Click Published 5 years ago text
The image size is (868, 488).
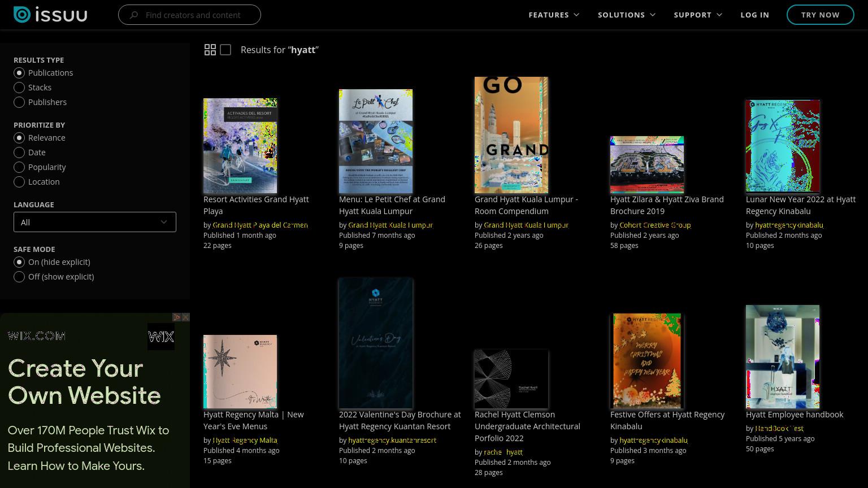click(x=780, y=438)
